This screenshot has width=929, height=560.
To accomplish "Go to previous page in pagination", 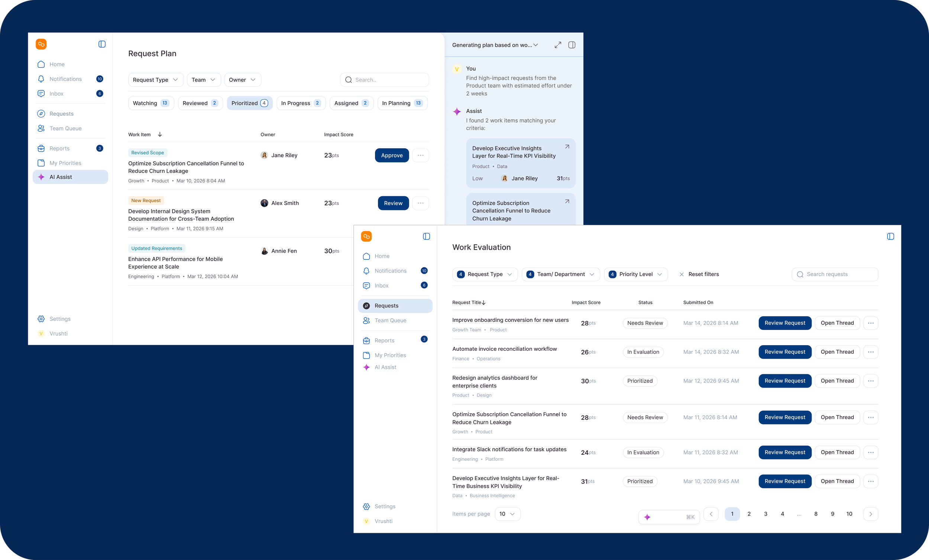I will [711, 514].
